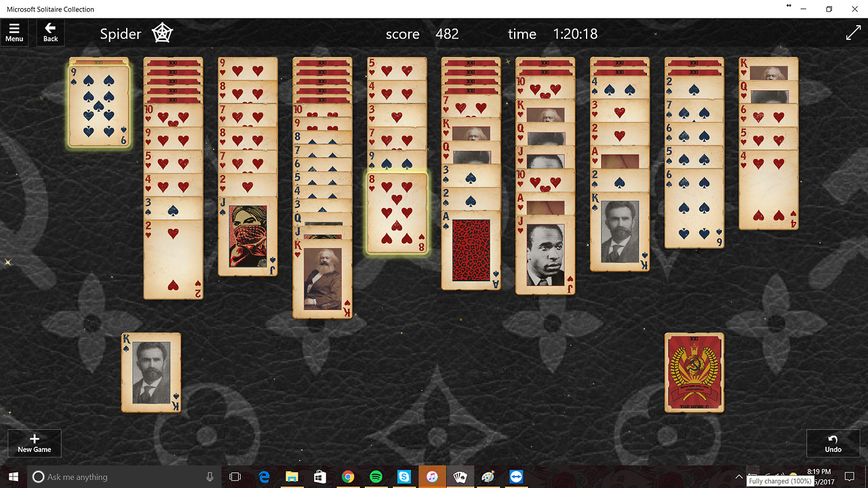Deal cards from the stock pile
Screen dimensions: 868x488
[x=694, y=372]
